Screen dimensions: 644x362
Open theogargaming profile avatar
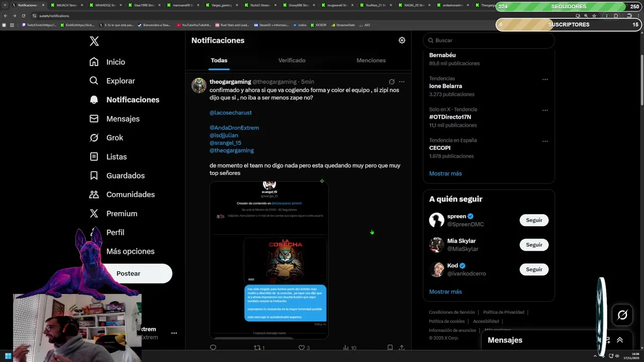click(x=199, y=85)
